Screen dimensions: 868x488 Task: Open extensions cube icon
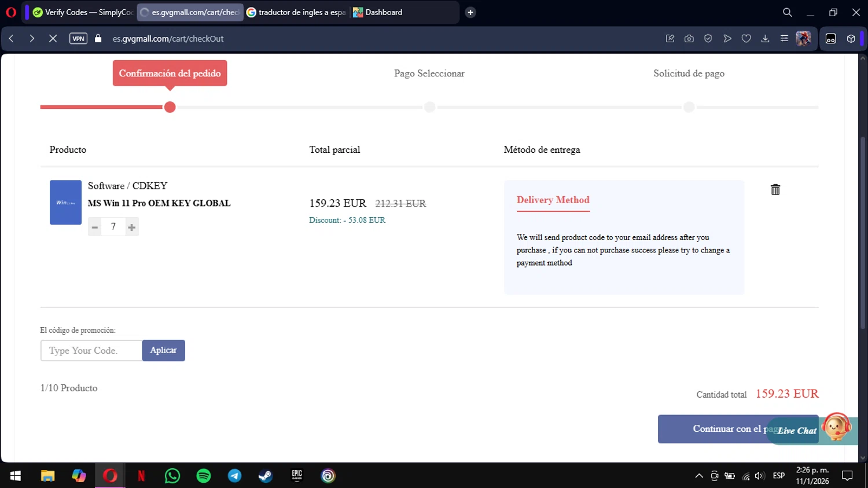click(x=851, y=39)
